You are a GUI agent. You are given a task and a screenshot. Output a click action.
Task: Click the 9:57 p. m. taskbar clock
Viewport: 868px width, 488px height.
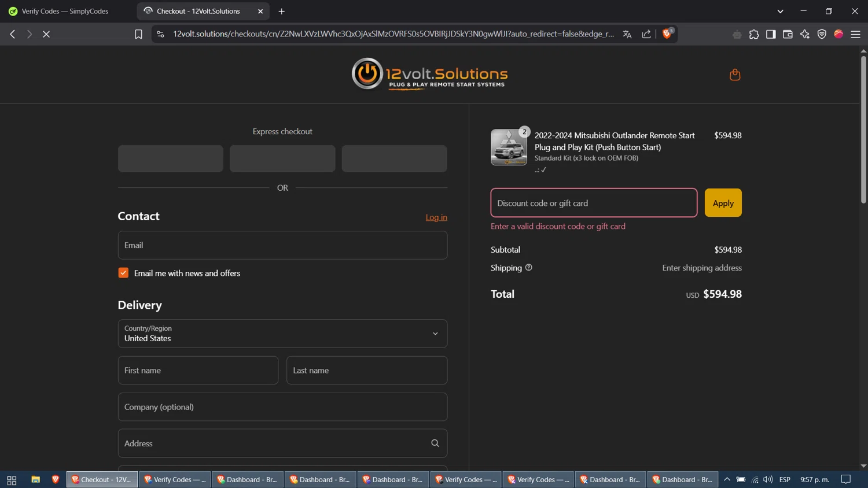[815, 479]
